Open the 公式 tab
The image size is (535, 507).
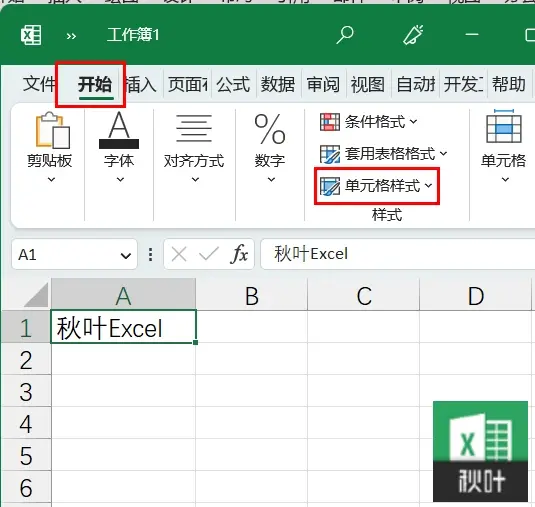[x=233, y=84]
